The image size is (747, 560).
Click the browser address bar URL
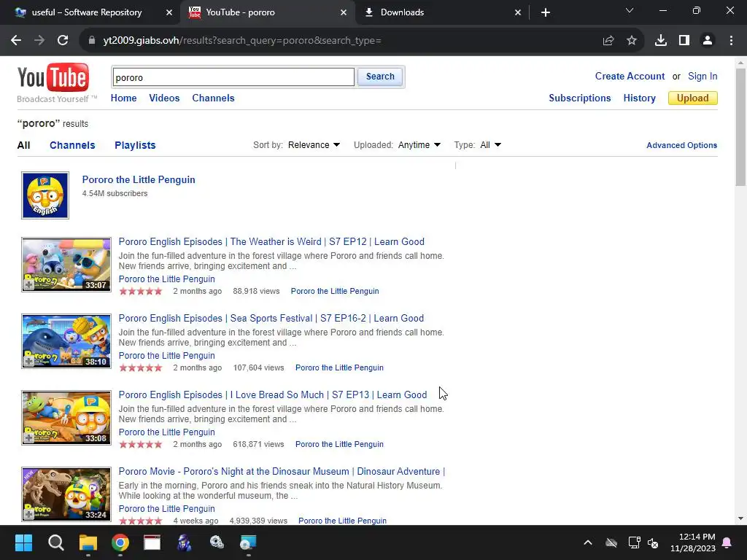(x=242, y=41)
